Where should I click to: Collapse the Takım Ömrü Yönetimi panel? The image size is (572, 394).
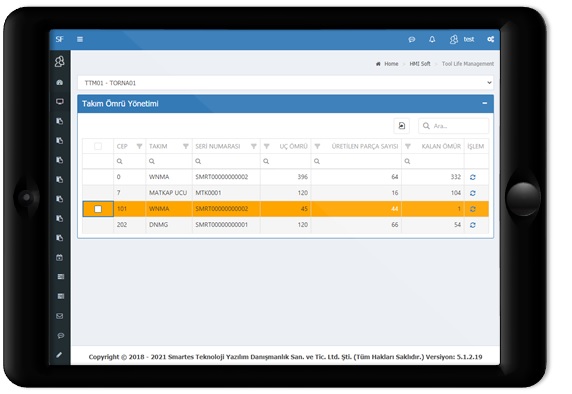click(x=484, y=103)
